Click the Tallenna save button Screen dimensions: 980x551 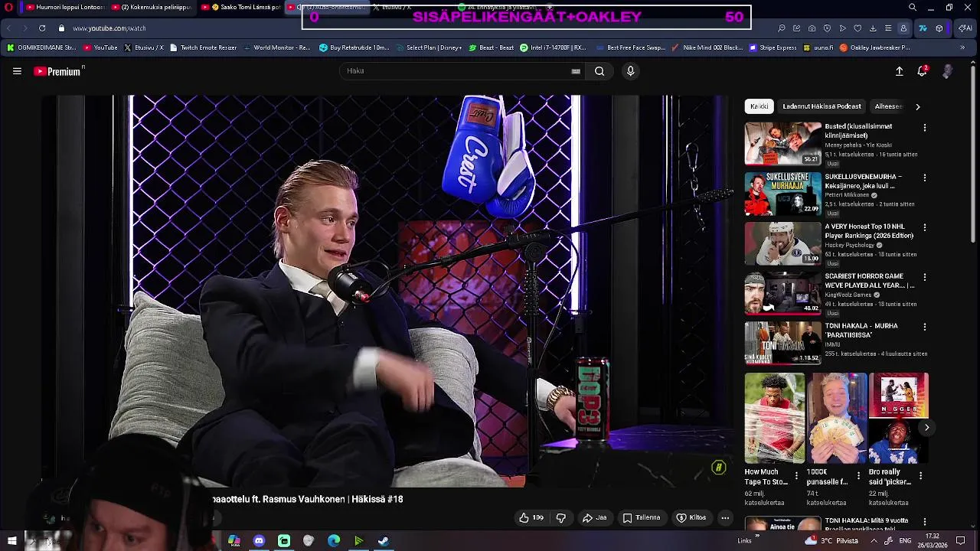[641, 518]
